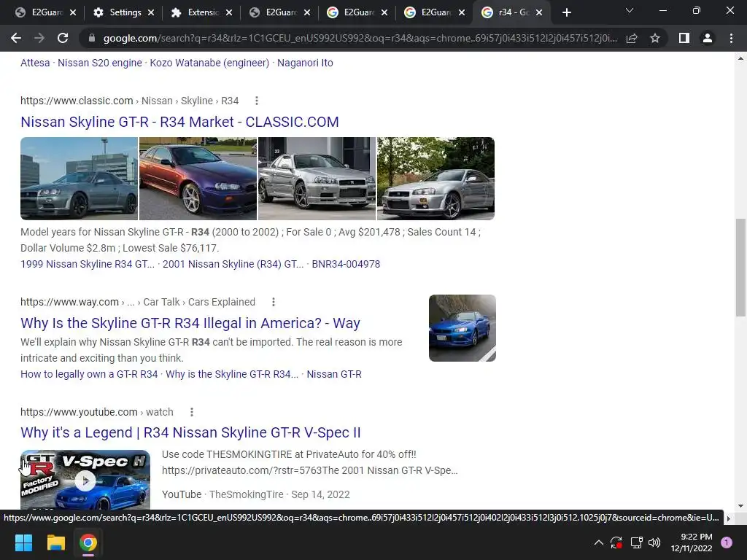This screenshot has height=560, width=747.
Task: Open the BNR34-004978 sitelink
Action: pos(346,264)
